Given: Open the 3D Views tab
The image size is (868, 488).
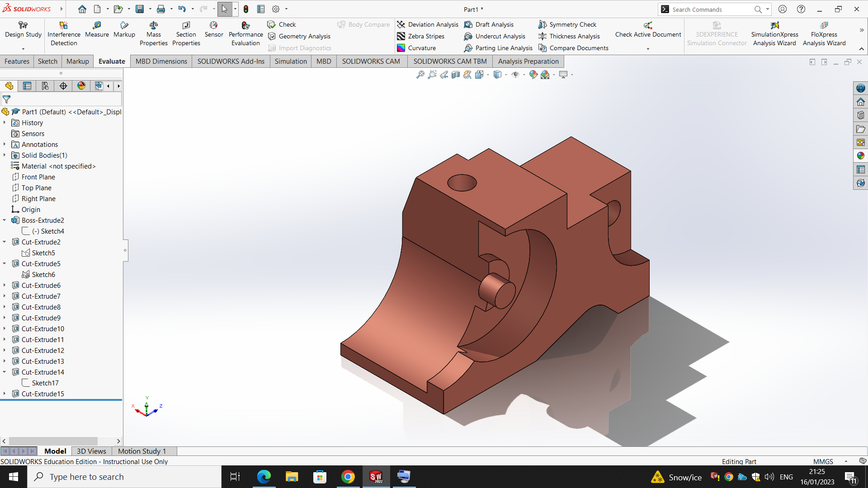Looking at the screenshot, I should (91, 451).
